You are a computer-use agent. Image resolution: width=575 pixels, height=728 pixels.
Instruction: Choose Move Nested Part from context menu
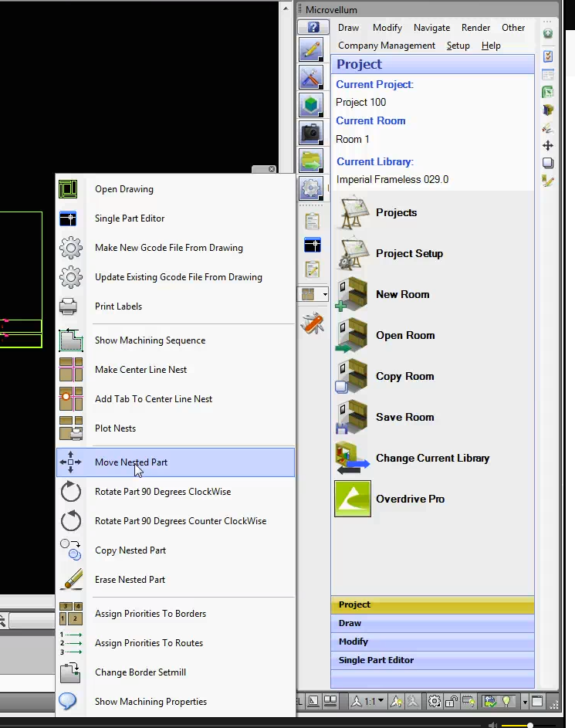click(175, 462)
